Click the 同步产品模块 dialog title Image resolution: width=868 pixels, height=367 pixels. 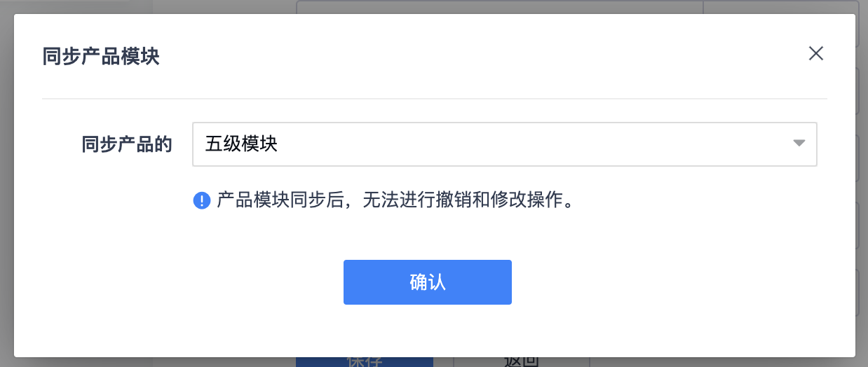tap(101, 57)
